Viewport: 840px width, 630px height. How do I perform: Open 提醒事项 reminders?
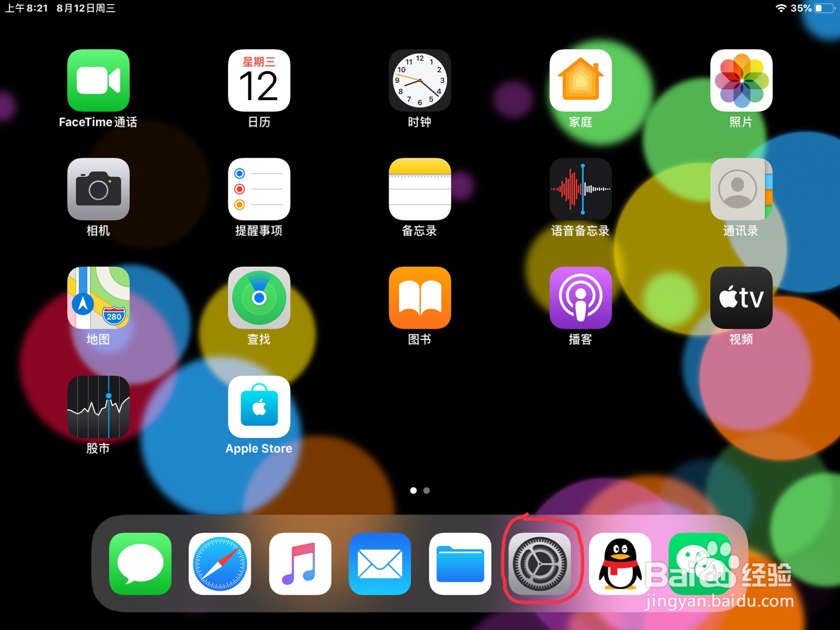(x=259, y=190)
